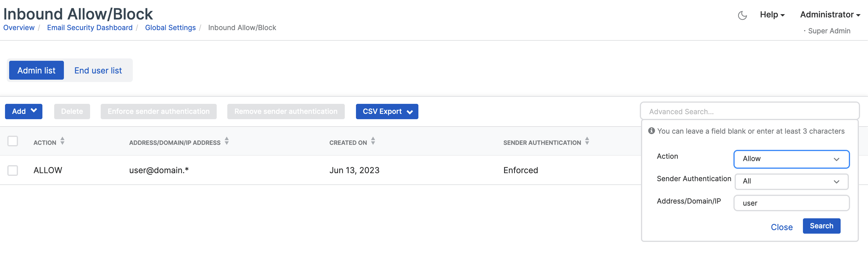Open the Administrator account menu
Image resolution: width=868 pixels, height=272 pixels.
(x=830, y=15)
